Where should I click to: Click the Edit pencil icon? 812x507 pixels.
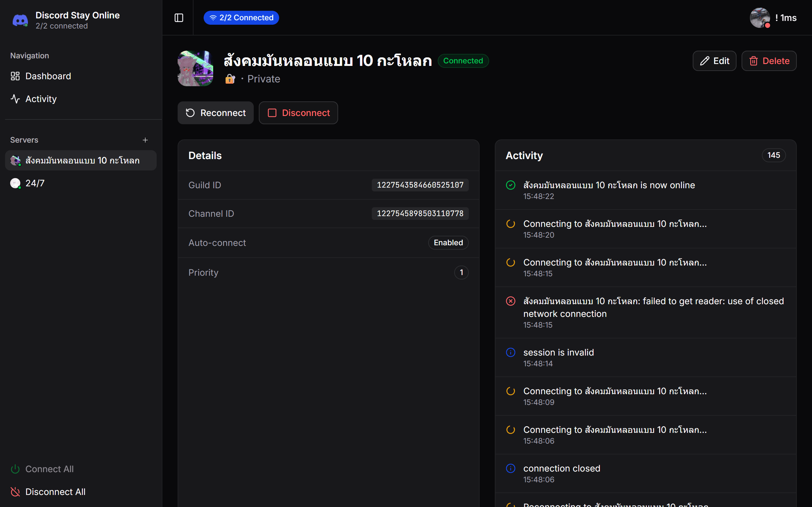tap(705, 61)
